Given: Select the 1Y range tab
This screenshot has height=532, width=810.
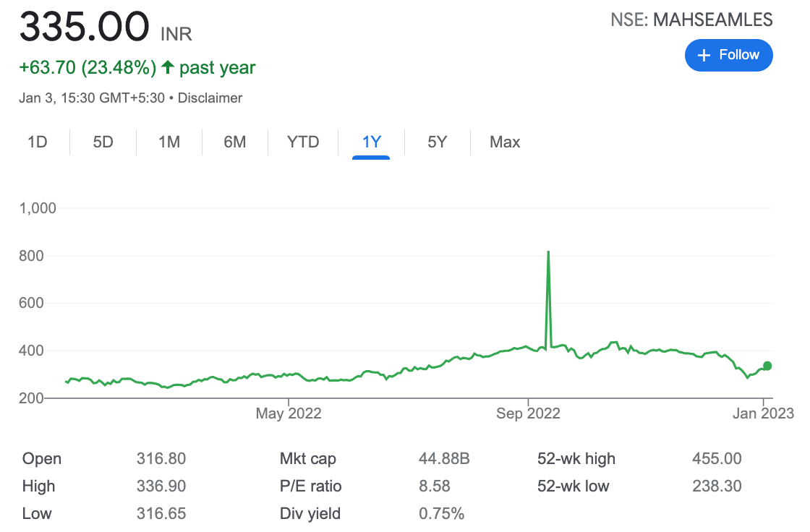Looking at the screenshot, I should (371, 142).
